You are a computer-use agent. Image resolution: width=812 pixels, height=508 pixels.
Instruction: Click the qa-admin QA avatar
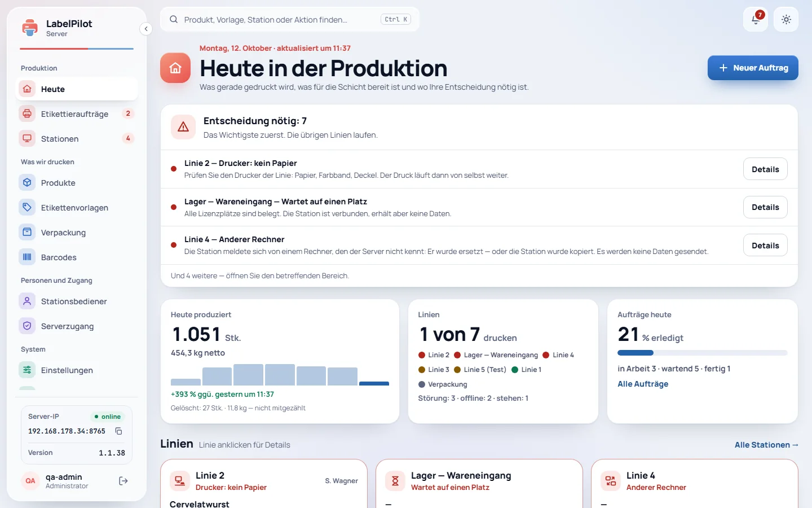pos(30,481)
